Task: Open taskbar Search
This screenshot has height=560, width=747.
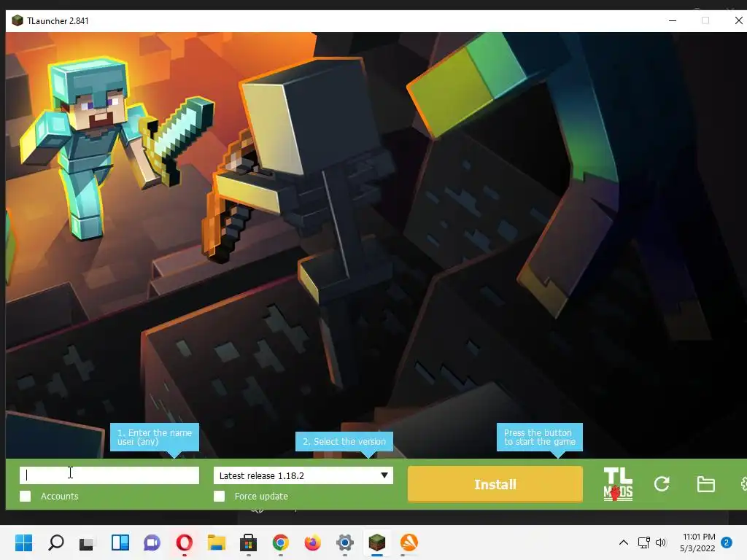Action: tap(56, 542)
